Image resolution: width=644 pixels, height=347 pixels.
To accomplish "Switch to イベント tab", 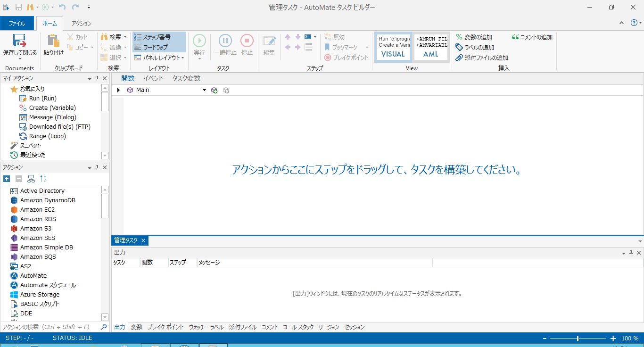I will point(153,78).
